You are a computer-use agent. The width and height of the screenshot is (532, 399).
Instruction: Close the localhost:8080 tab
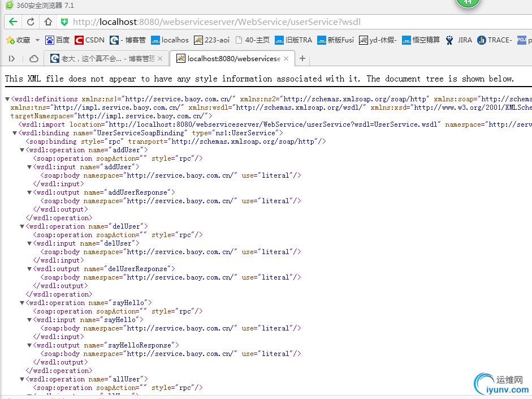286,59
